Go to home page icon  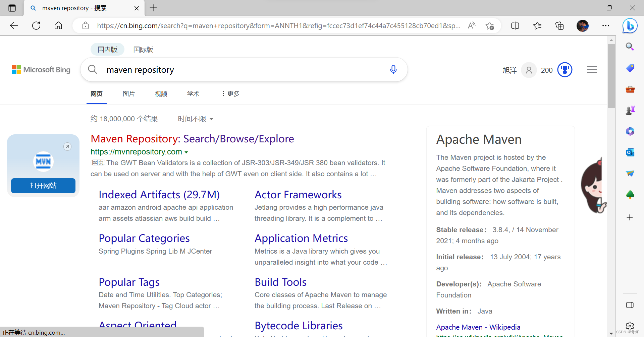[x=58, y=26]
